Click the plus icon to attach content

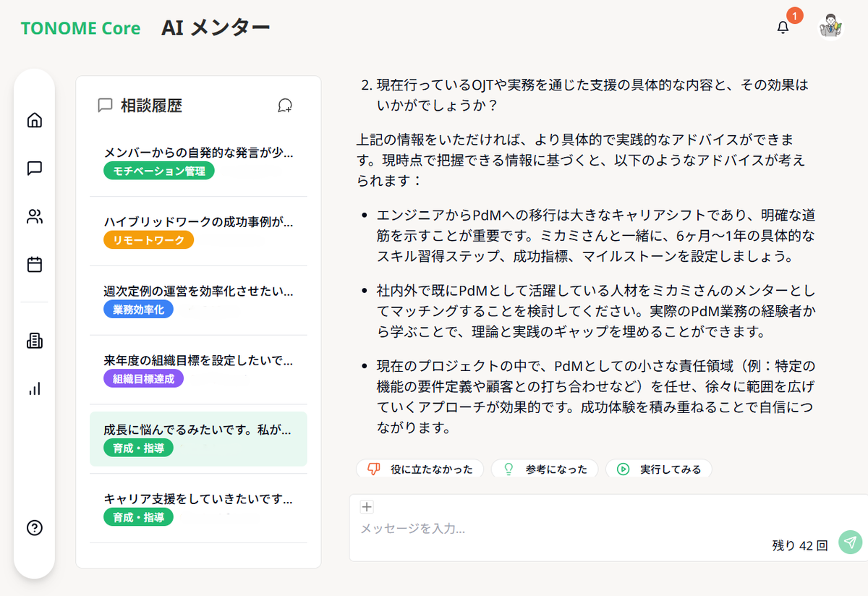[x=367, y=507]
